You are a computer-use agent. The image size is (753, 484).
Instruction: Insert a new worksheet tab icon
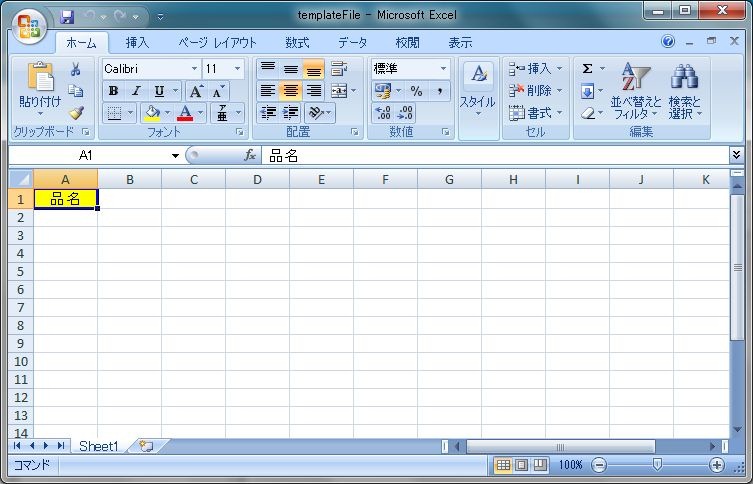point(146,446)
